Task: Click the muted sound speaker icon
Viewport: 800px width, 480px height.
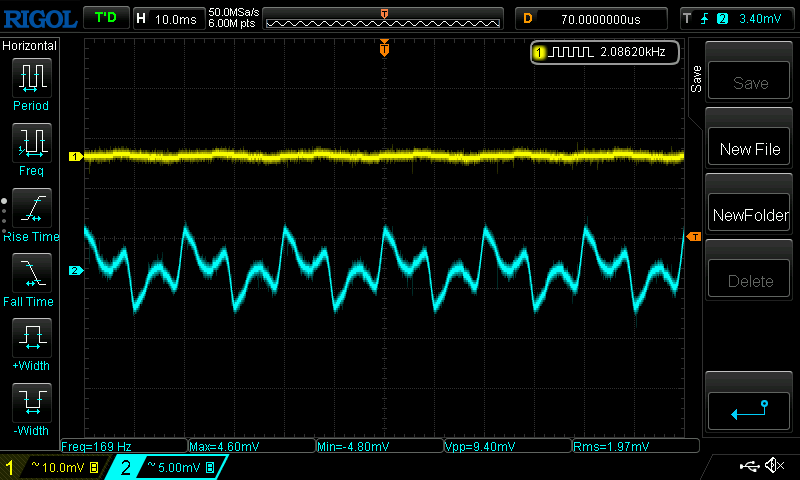Action: click(x=774, y=465)
